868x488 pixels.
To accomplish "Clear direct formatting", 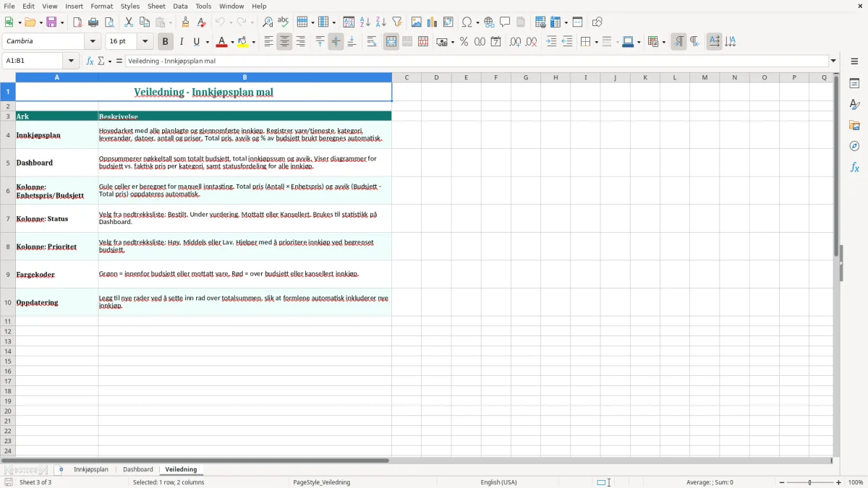I will (202, 22).
